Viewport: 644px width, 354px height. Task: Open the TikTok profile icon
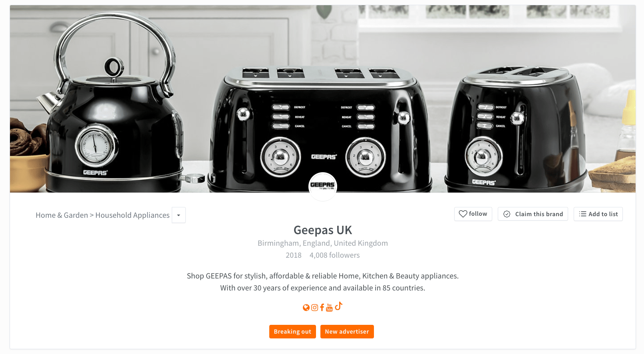pos(339,306)
